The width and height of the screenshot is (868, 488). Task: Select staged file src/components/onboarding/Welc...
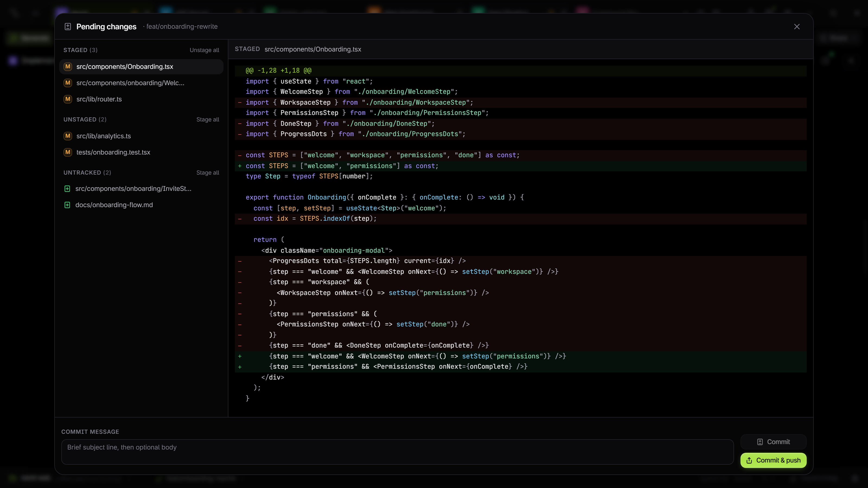pyautogui.click(x=141, y=83)
